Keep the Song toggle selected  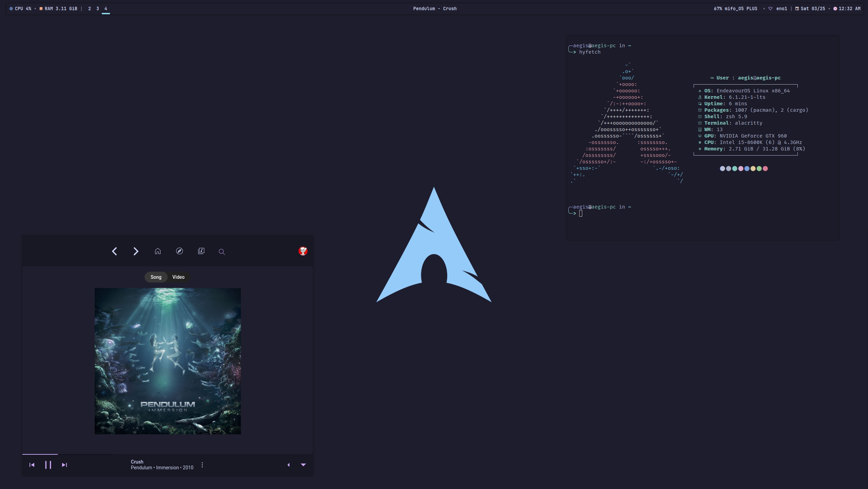click(x=156, y=277)
